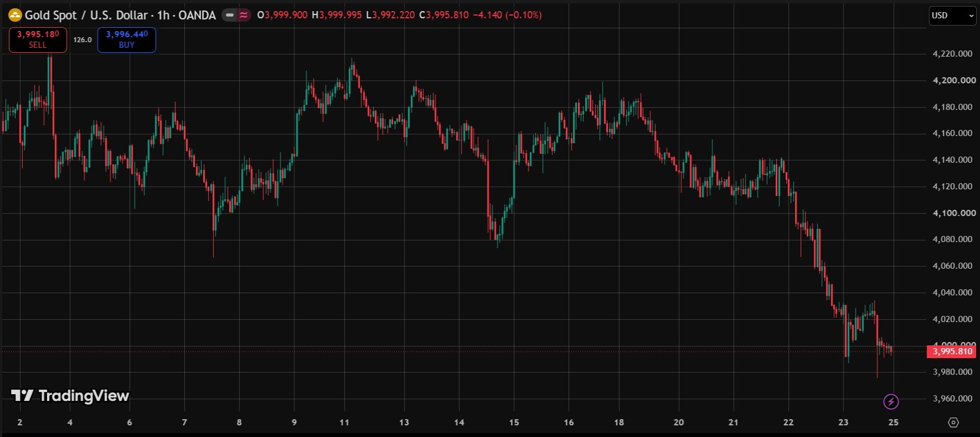Image resolution: width=980 pixels, height=437 pixels.
Task: Click the change value −4.140 (−0.10%)
Action: [x=507, y=15]
